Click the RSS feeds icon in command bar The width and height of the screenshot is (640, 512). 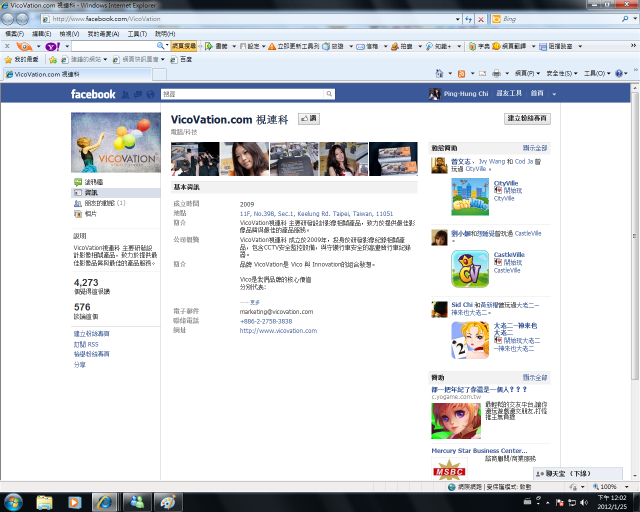pos(462,73)
